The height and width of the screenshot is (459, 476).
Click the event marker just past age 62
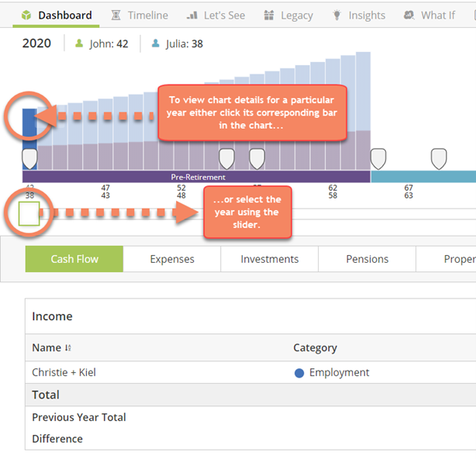coord(378,158)
